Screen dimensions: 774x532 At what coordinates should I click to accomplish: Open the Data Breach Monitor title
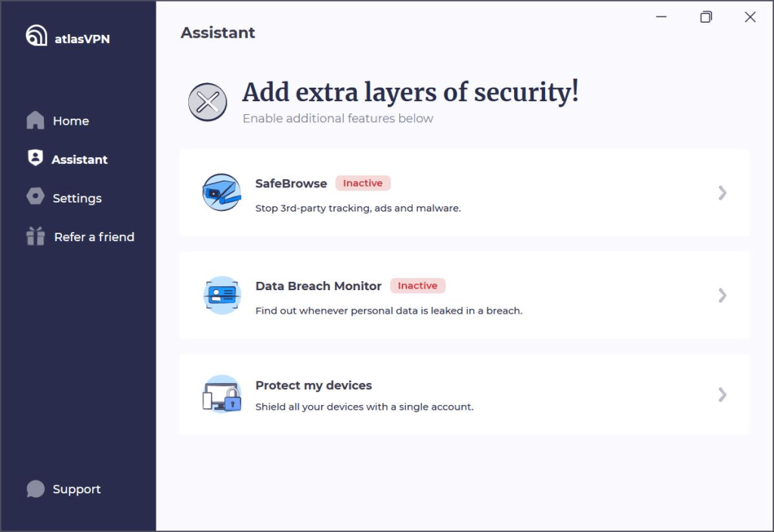pos(318,286)
